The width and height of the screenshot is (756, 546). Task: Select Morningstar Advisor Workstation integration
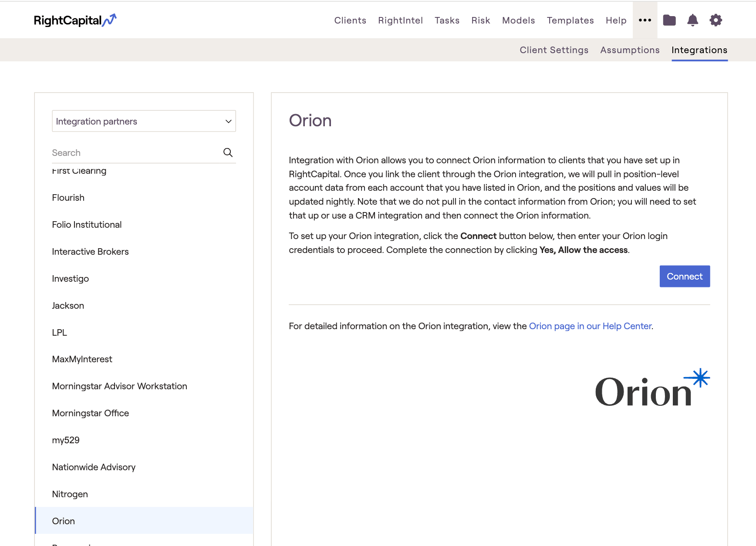pyautogui.click(x=119, y=386)
